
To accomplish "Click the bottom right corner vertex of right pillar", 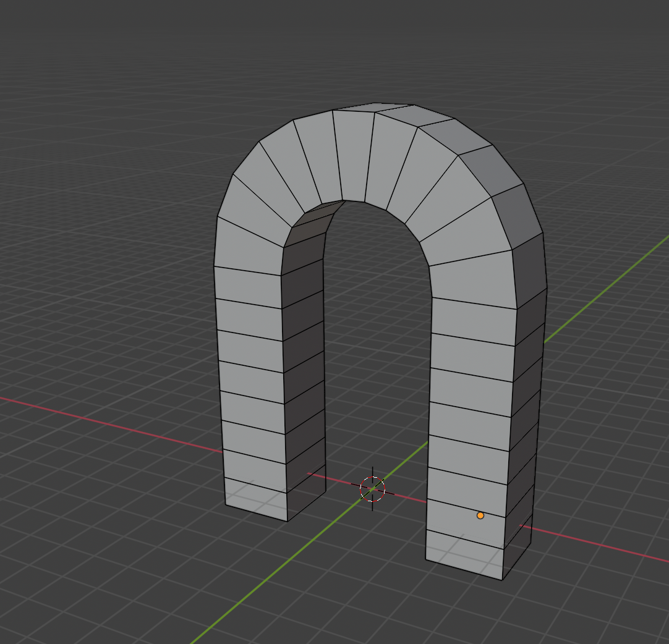I will [502, 580].
